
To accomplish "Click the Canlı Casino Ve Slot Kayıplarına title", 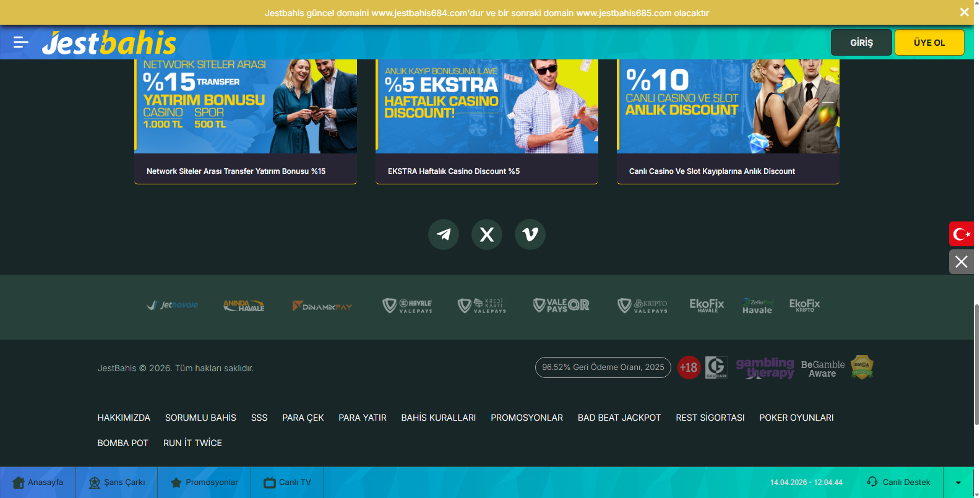I will click(711, 171).
